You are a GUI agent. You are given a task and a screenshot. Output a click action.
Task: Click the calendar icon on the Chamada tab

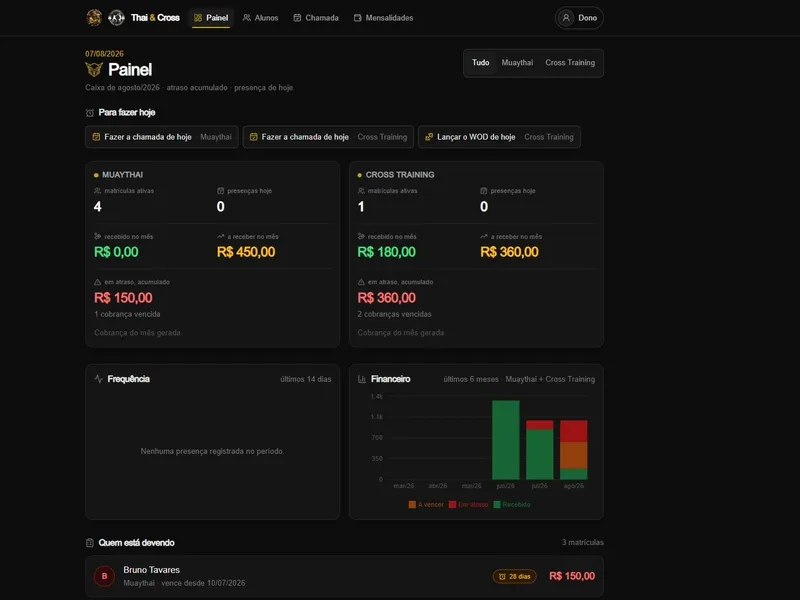[x=297, y=18]
